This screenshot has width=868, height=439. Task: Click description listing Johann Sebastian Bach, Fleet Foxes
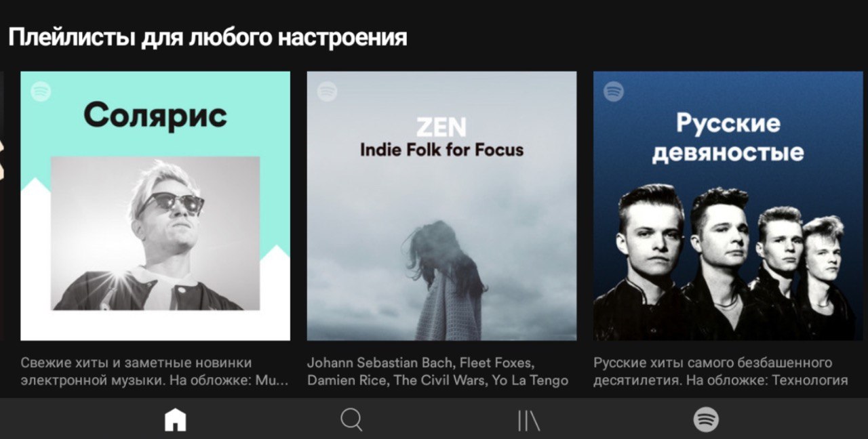point(437,372)
